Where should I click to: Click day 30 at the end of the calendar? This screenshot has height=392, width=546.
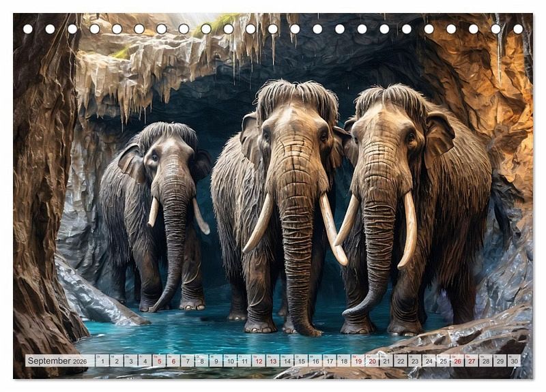click(x=513, y=361)
